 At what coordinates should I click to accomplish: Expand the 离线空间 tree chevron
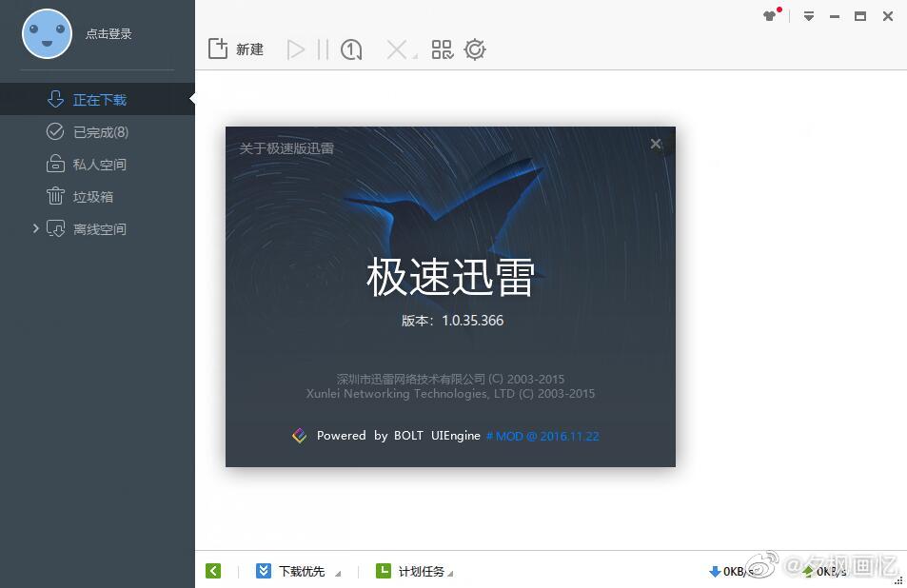(x=36, y=228)
